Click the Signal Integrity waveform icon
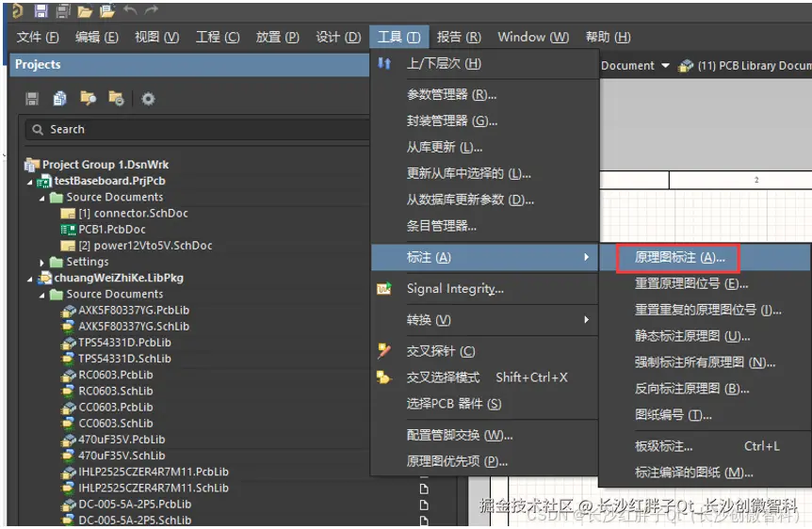Viewport: 812px width, 529px height. 384,288
